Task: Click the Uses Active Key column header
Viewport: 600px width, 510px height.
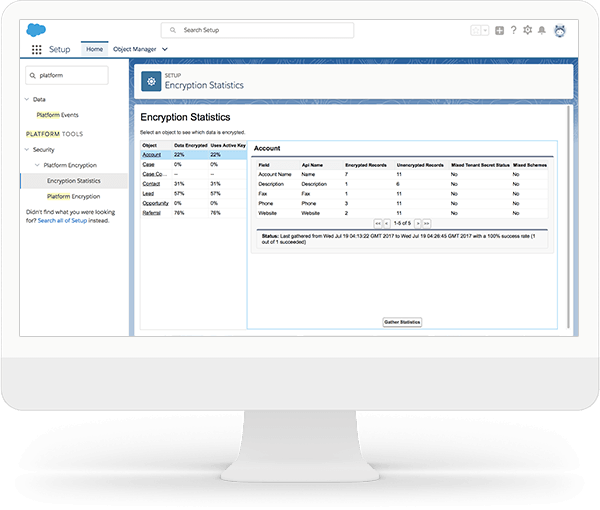Action: coord(228,145)
